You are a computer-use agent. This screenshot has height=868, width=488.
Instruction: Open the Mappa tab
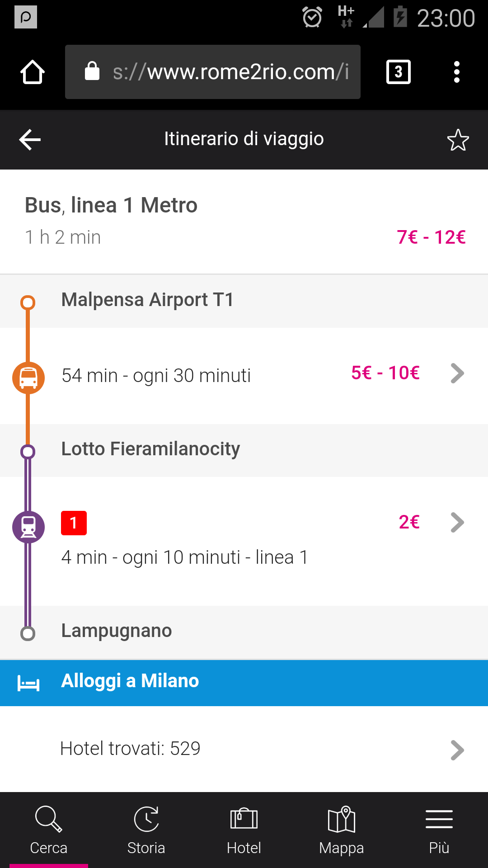[x=342, y=830]
